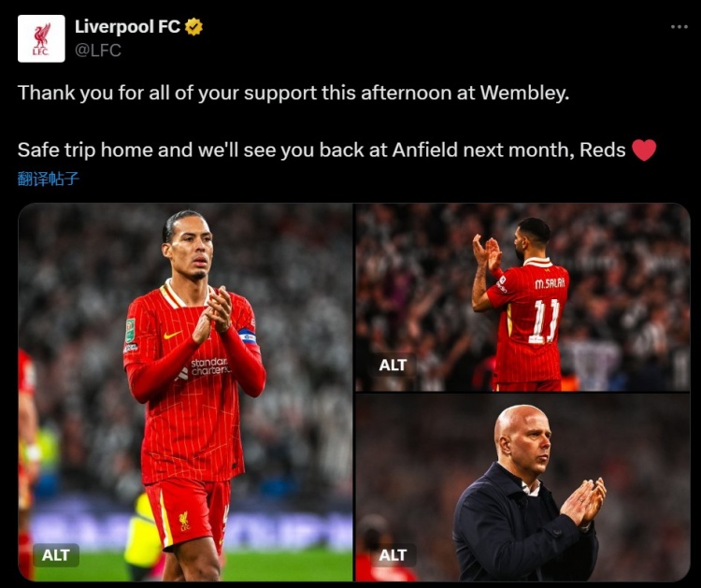Show ALT description for the large left photo
The height and width of the screenshot is (588, 701).
tap(56, 555)
